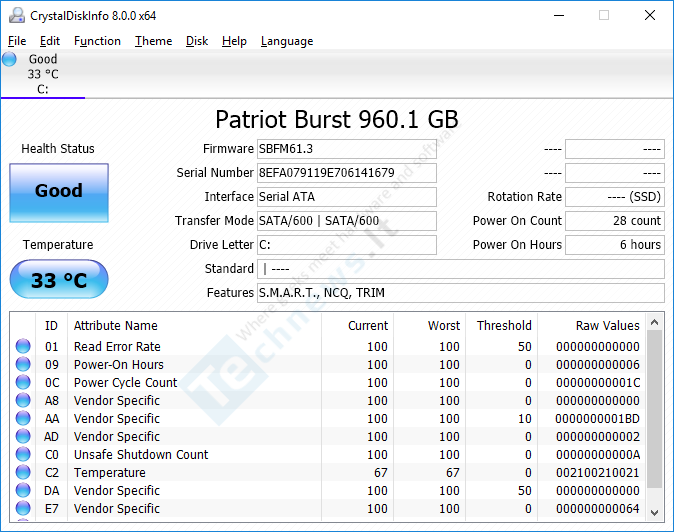
Task: Open the Language menu
Action: [287, 41]
